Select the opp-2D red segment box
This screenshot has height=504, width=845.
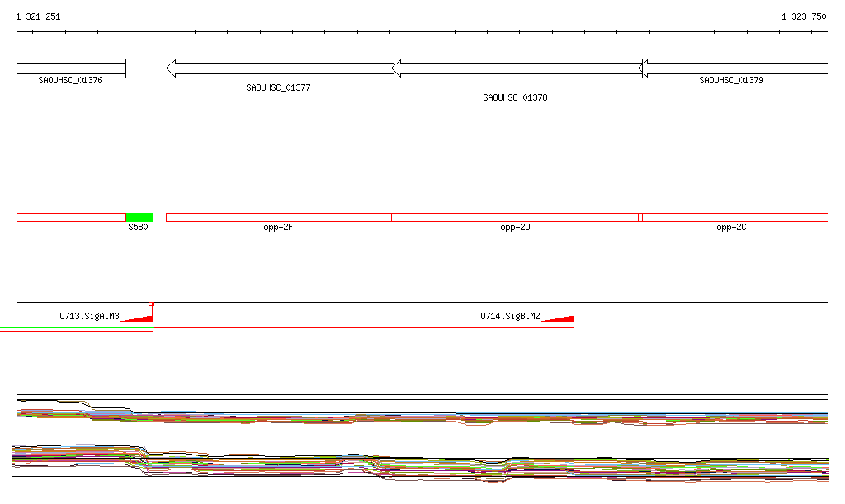pyautogui.click(x=517, y=218)
